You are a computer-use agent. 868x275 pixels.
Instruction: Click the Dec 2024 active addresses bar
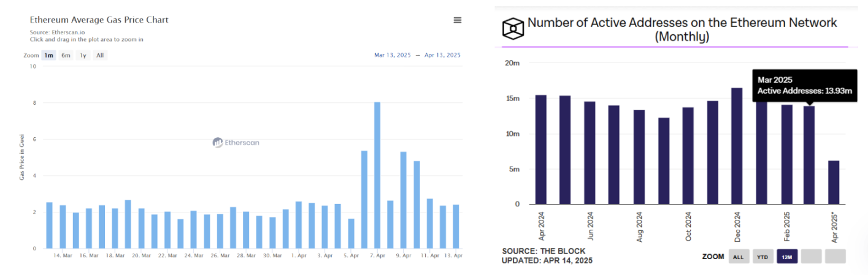[x=737, y=146]
